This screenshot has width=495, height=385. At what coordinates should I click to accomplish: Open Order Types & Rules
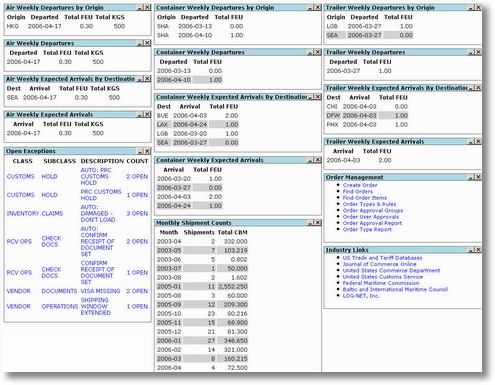point(369,204)
